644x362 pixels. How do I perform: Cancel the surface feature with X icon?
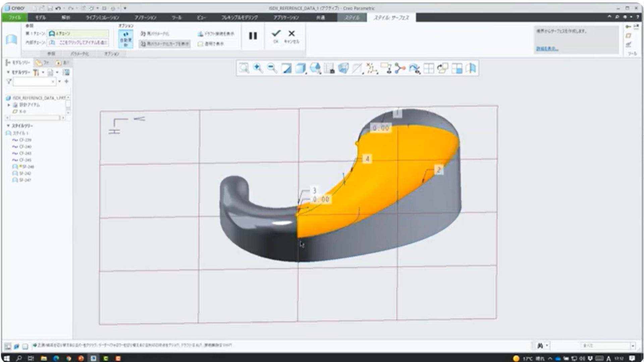(291, 34)
